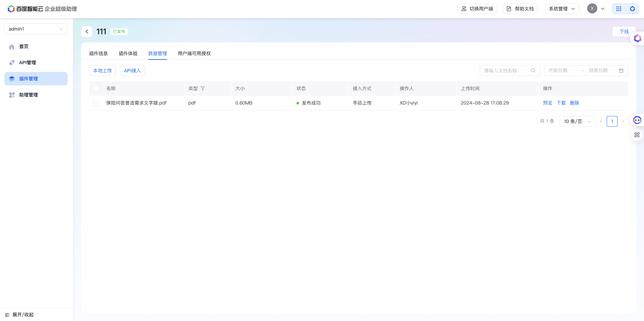Open API管理 in sidebar menu
The width and height of the screenshot is (644, 321).
tap(36, 63)
